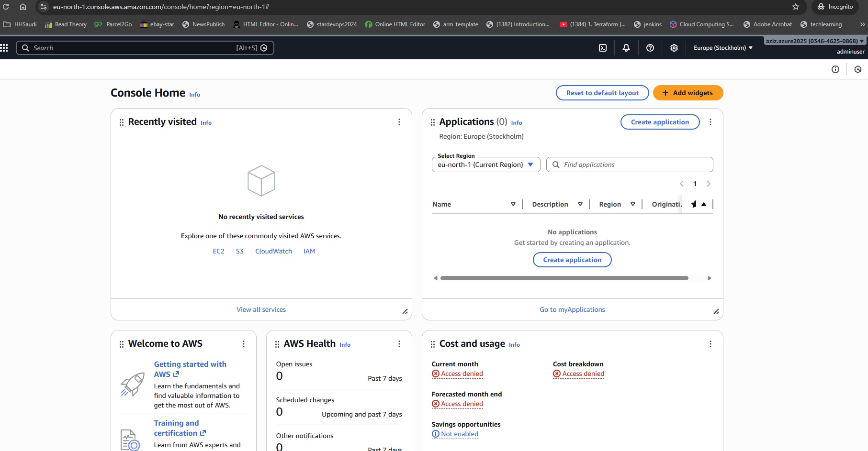Open AWS Health widget options menu
This screenshot has height=451, width=868.
(x=399, y=344)
